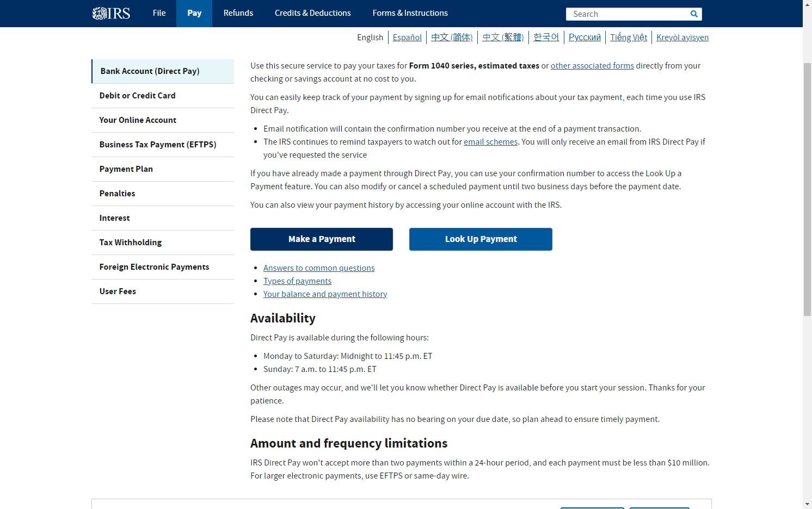Open Tax Withholding sidebar item
This screenshot has height=509, width=812.
pyautogui.click(x=163, y=243)
